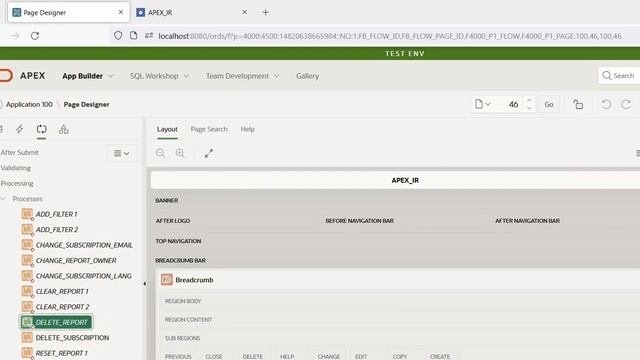
Task: Expand the layout pane to full view
Action: [209, 153]
